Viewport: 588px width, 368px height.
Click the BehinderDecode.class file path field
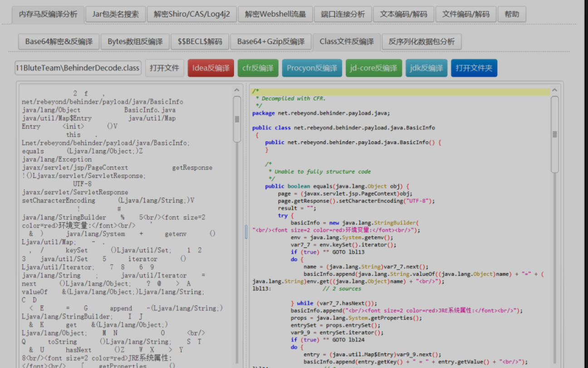click(78, 68)
